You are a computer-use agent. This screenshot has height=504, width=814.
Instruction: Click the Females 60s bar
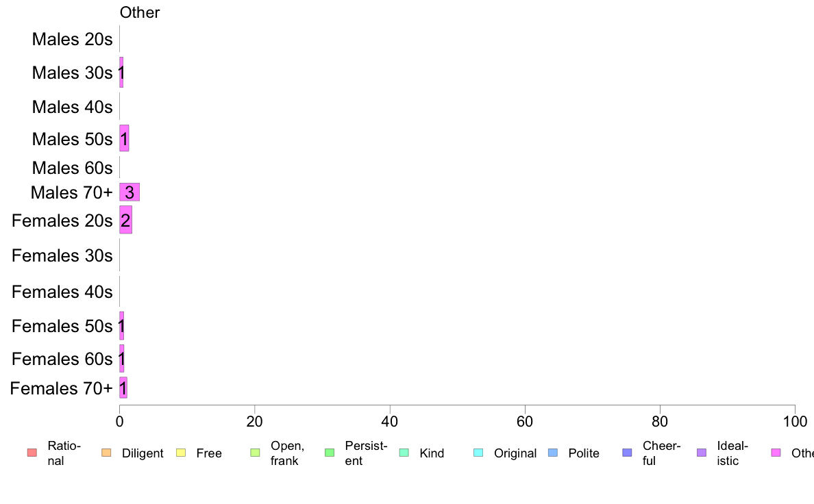(x=121, y=359)
